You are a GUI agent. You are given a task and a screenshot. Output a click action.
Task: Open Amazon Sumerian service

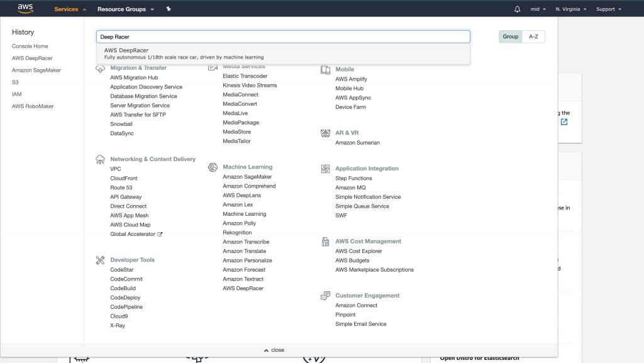(x=358, y=143)
